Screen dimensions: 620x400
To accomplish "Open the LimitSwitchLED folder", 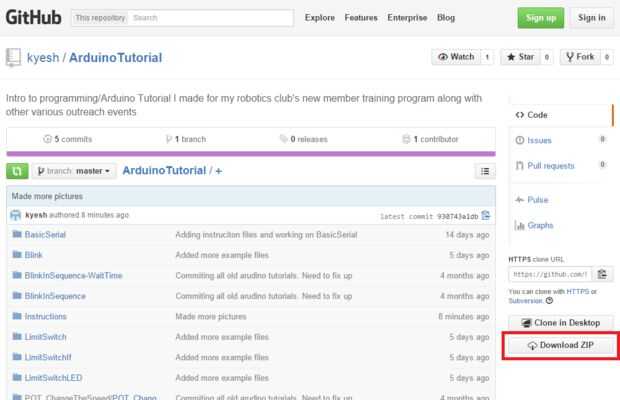I will click(x=53, y=378).
